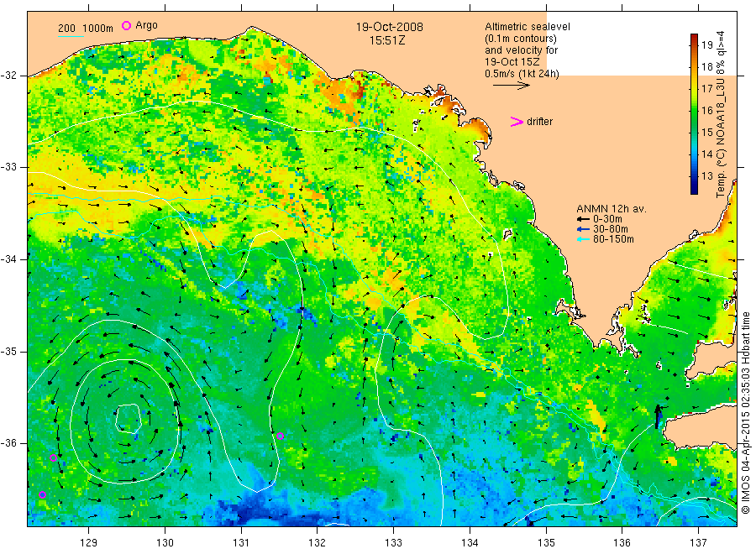The width and height of the screenshot is (756, 554).
Task: Click the longitude axis label 137
Action: (x=698, y=543)
